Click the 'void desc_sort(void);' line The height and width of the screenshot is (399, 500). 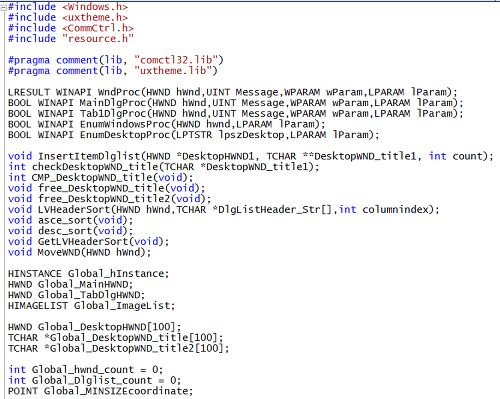[71, 231]
